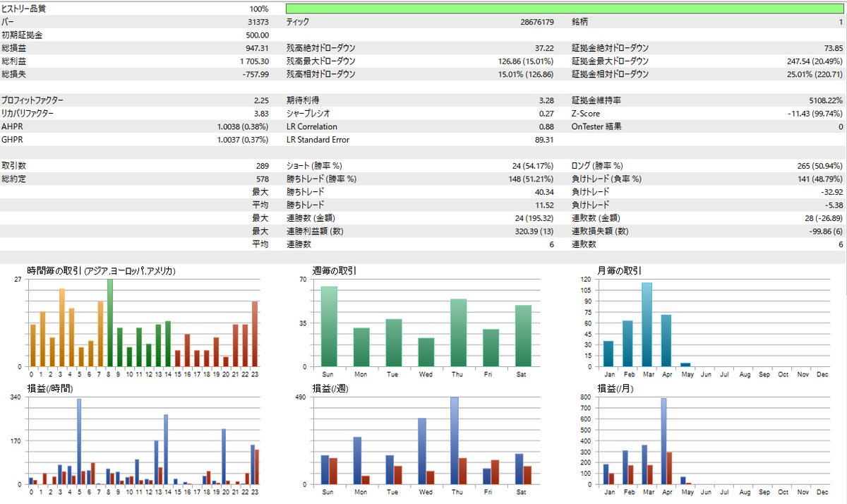
Task: Select the "3.83" recovery factor value
Action: (260, 113)
